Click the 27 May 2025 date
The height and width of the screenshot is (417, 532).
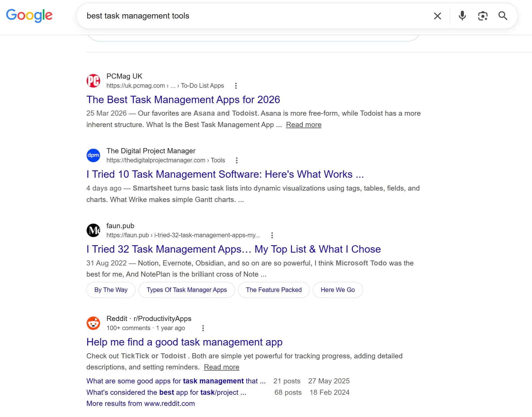[x=329, y=381]
